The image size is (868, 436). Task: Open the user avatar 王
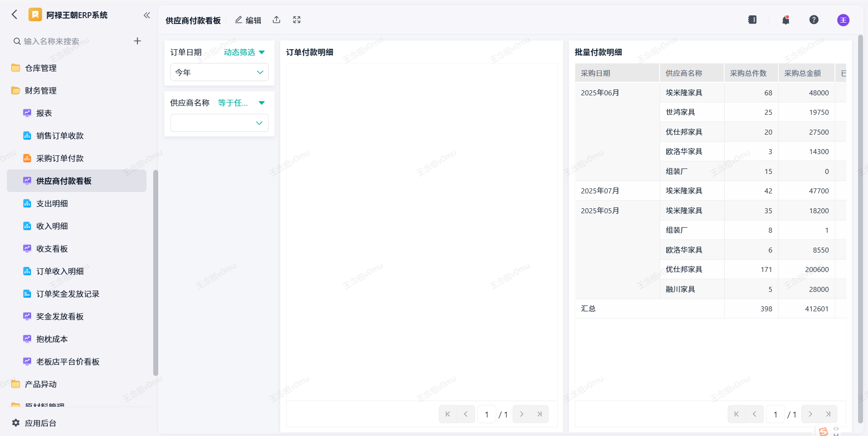click(843, 20)
